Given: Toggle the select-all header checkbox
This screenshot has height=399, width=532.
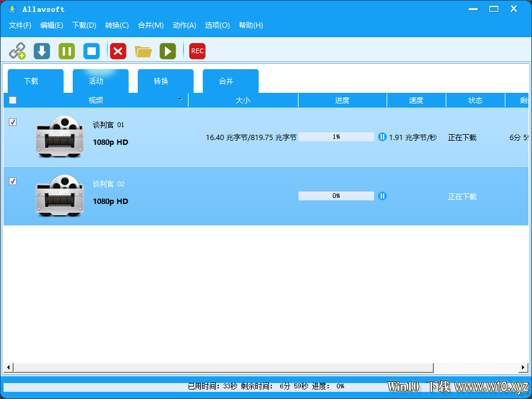Looking at the screenshot, I should point(12,100).
